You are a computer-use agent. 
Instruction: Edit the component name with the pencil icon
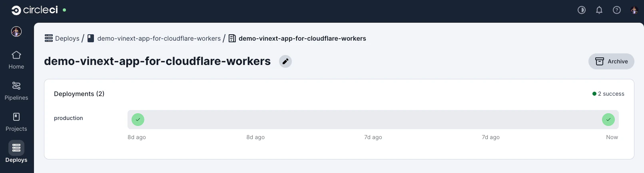pyautogui.click(x=285, y=61)
